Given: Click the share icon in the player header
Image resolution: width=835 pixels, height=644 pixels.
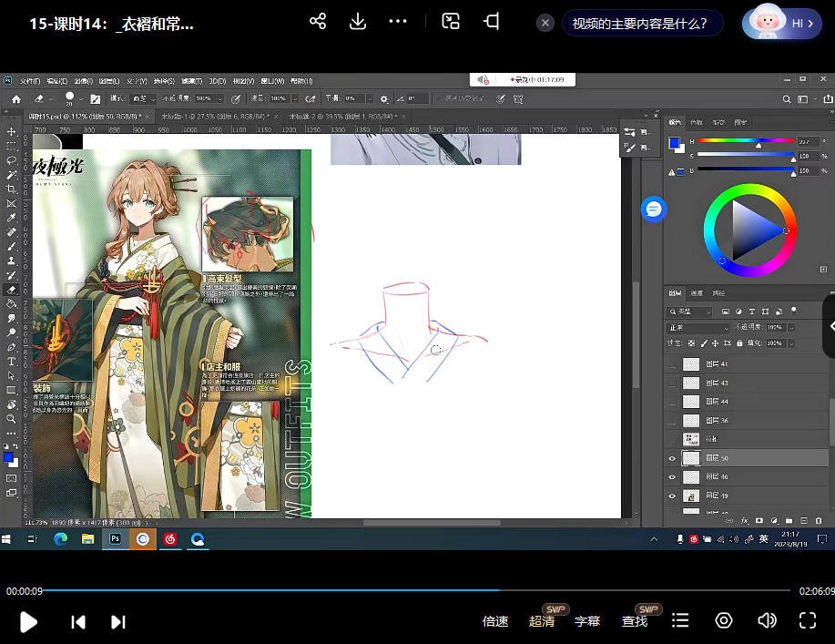Looking at the screenshot, I should point(318,22).
